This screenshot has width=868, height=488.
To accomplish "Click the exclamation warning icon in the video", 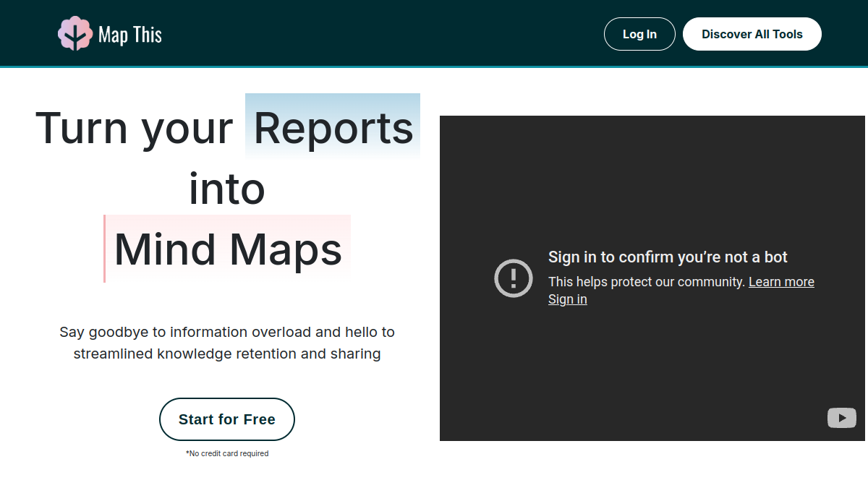I will 514,278.
